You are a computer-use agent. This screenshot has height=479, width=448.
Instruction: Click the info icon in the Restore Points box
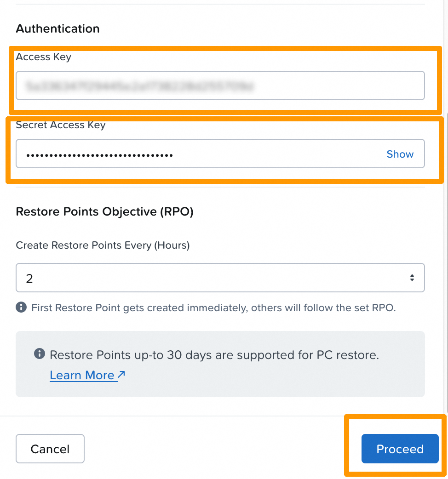pos(40,354)
